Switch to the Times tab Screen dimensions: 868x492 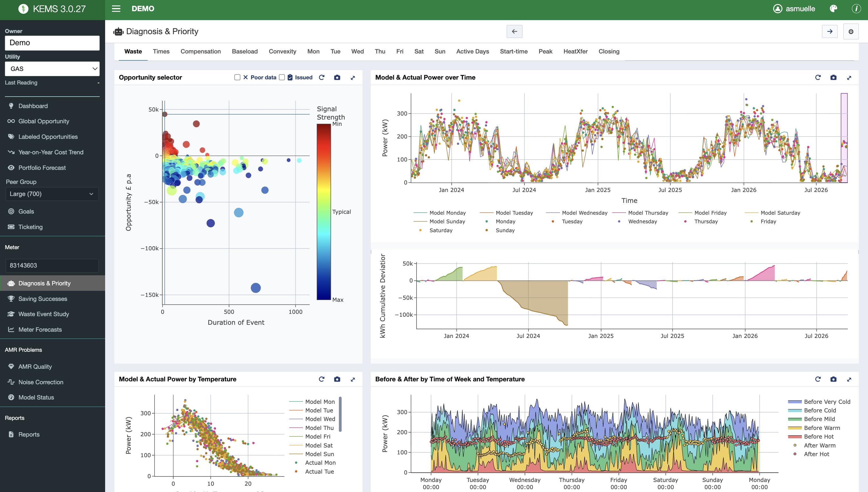pos(161,51)
